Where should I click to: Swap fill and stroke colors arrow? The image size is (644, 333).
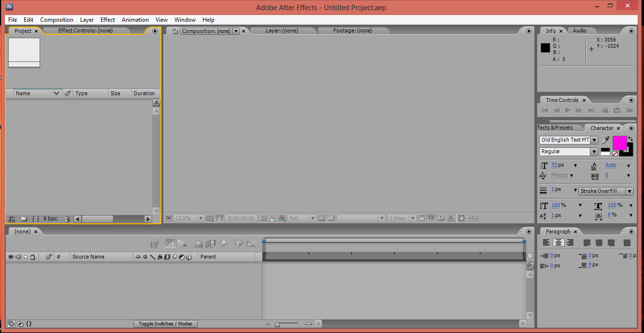[x=630, y=139]
